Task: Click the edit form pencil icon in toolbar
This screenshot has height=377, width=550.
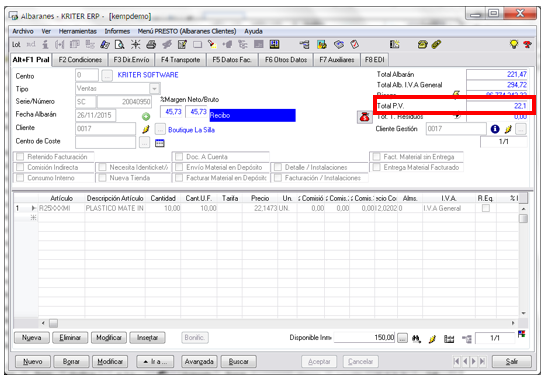Action: [x=182, y=45]
